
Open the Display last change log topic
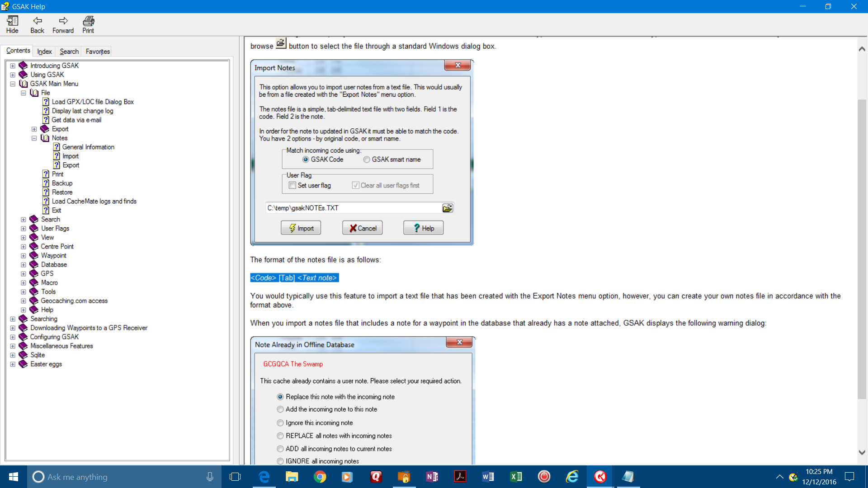click(x=82, y=111)
